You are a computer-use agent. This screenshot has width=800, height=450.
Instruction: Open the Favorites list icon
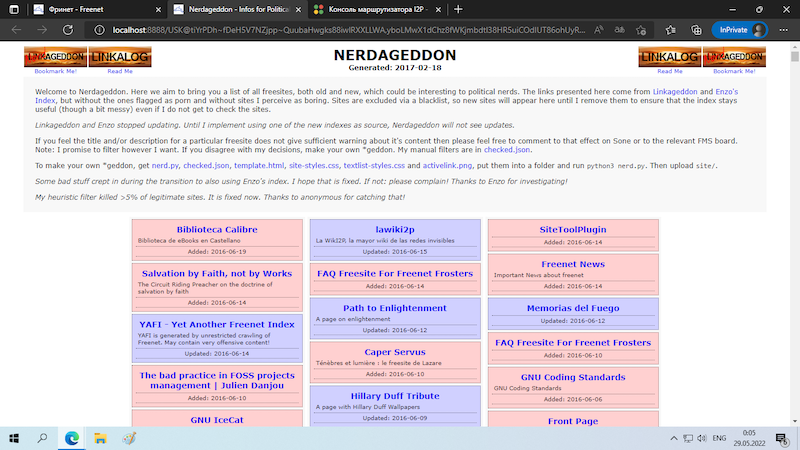point(669,30)
